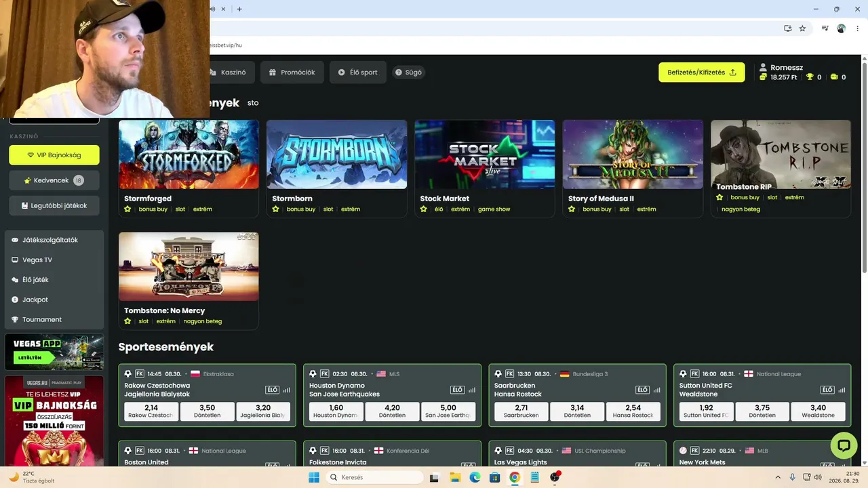Open the Promóciók tab
The width and height of the screenshot is (868, 488).
coord(292,73)
